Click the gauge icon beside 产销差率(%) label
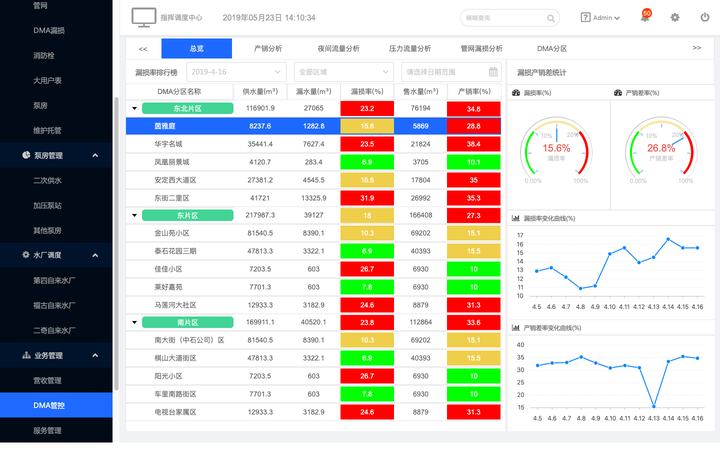 tap(618, 93)
